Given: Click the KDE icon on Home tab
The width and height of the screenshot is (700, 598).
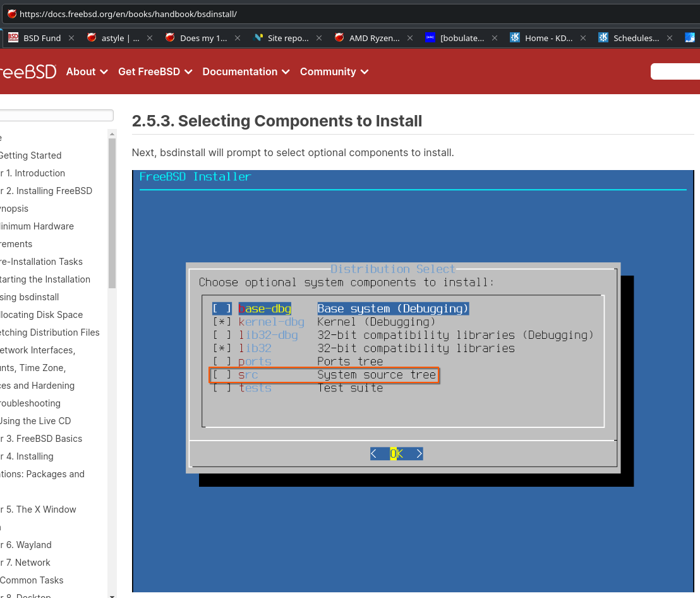Looking at the screenshot, I should [x=515, y=38].
